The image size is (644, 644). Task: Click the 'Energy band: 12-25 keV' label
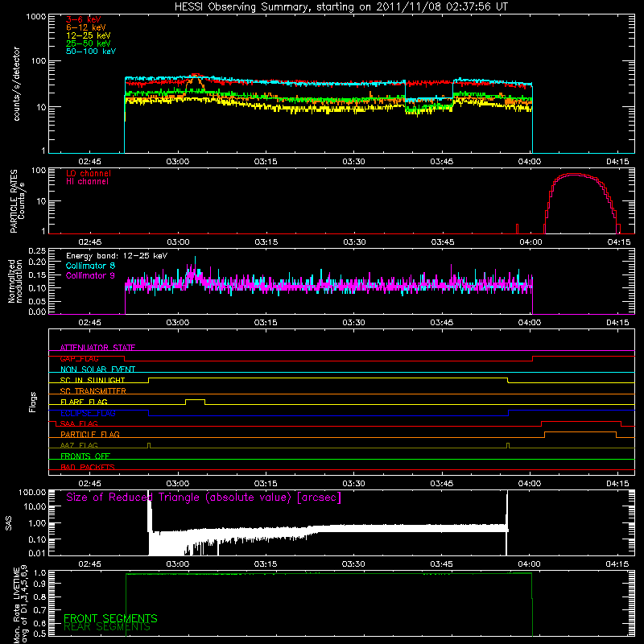click(x=117, y=256)
